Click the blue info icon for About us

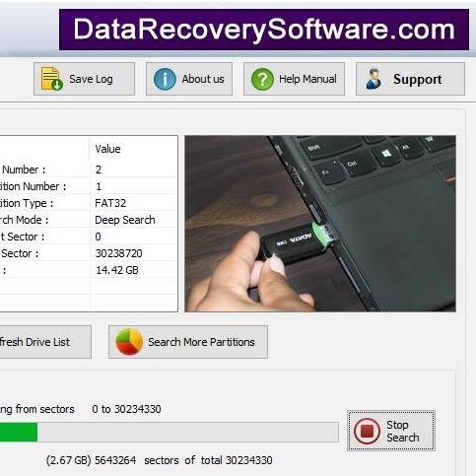click(x=165, y=79)
